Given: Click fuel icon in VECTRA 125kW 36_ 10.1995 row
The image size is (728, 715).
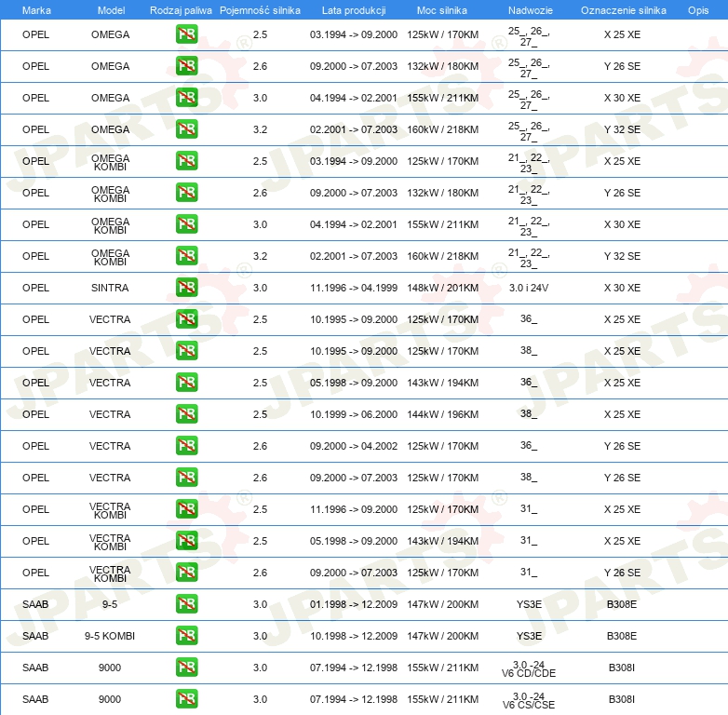Looking at the screenshot, I should 186,319.
